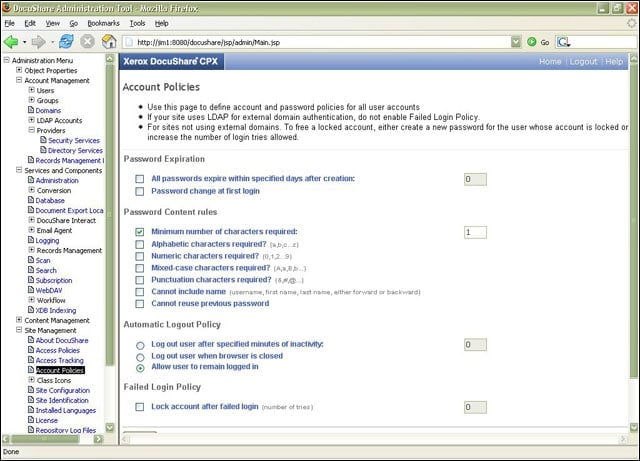
Task: Open the Help menu in the menu bar
Action: coord(162,23)
